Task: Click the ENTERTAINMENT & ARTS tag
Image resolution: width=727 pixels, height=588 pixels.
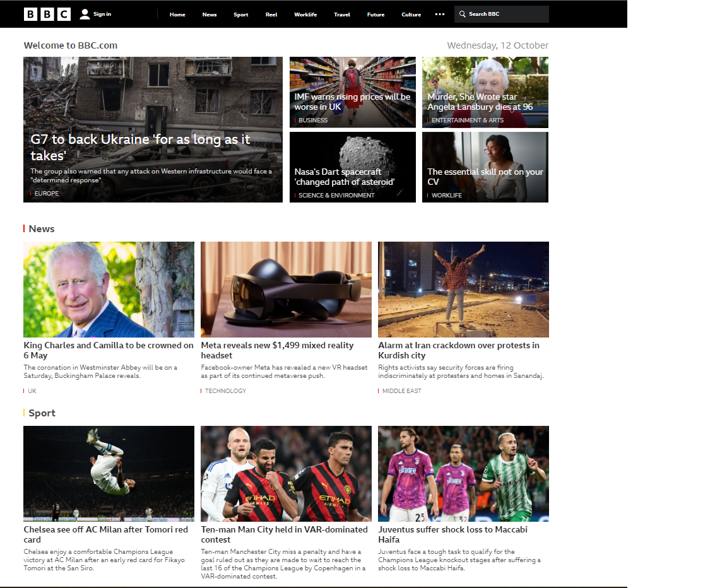Action: (468, 120)
